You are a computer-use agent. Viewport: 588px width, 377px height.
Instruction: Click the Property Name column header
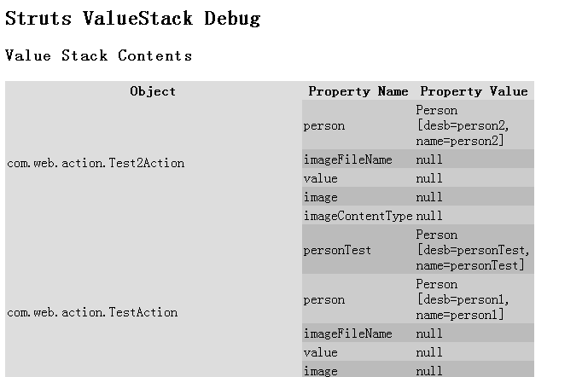tap(358, 91)
